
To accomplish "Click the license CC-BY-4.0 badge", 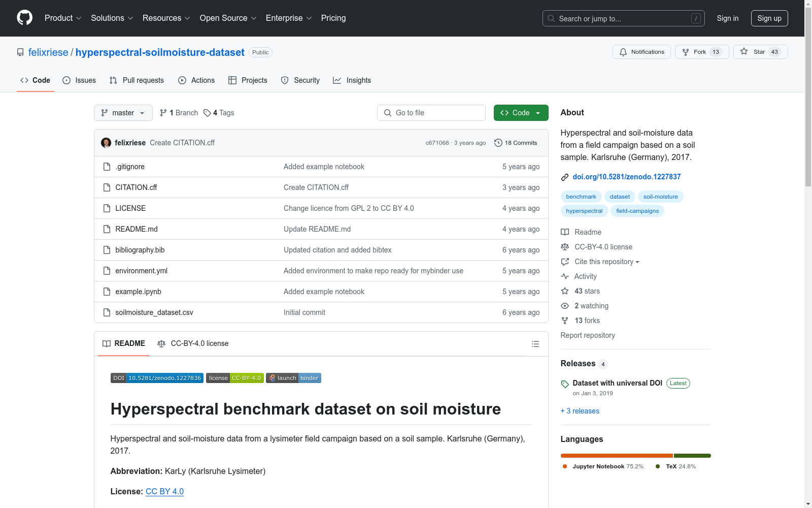I will pos(235,378).
